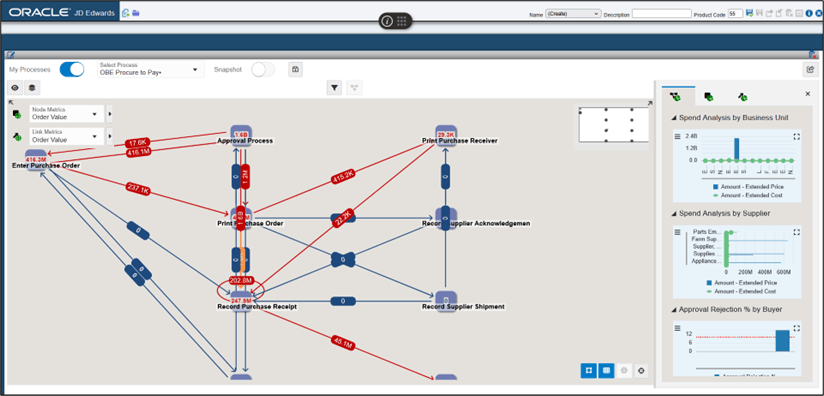The height and width of the screenshot is (396, 824).
Task: Click the 17.6K link label
Action: [x=138, y=143]
